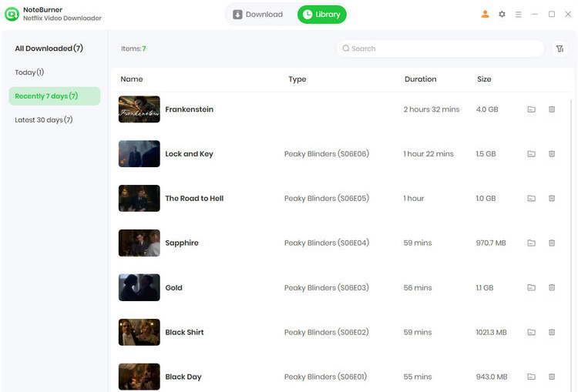Delete the Sapphire episode

click(552, 243)
